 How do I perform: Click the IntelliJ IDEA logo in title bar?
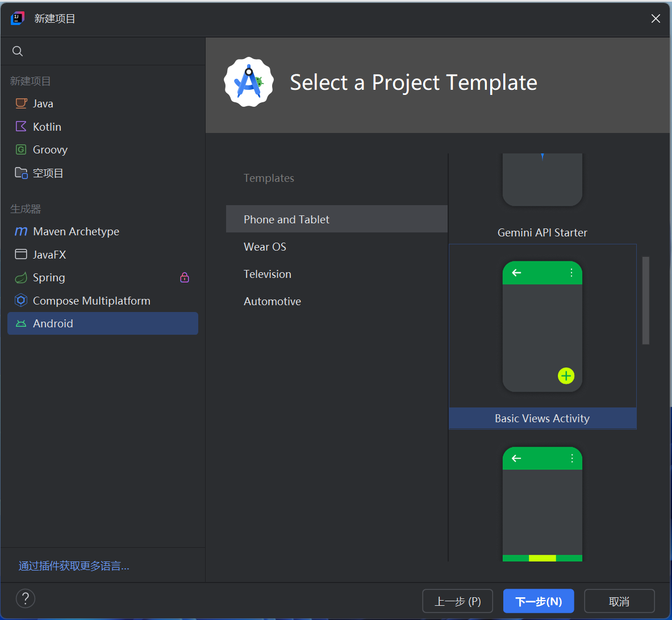click(x=18, y=18)
